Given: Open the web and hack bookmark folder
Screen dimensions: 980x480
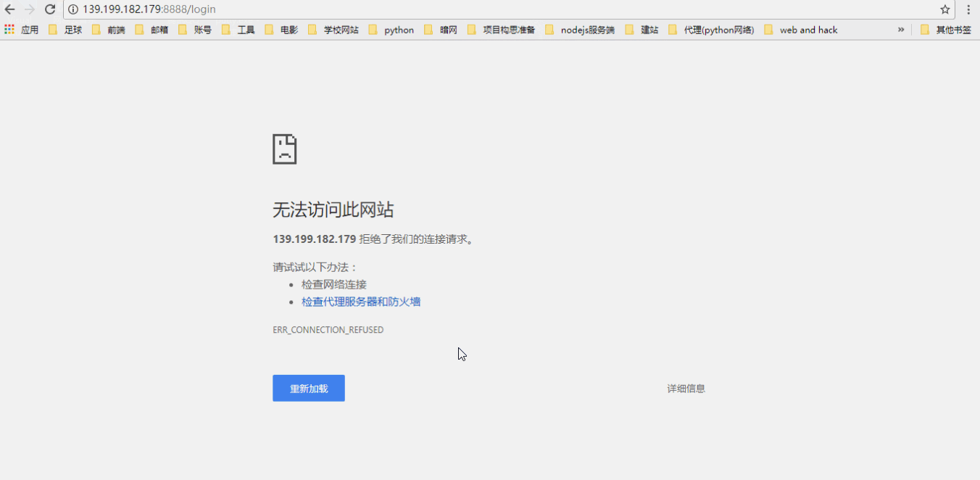Looking at the screenshot, I should tap(801, 30).
